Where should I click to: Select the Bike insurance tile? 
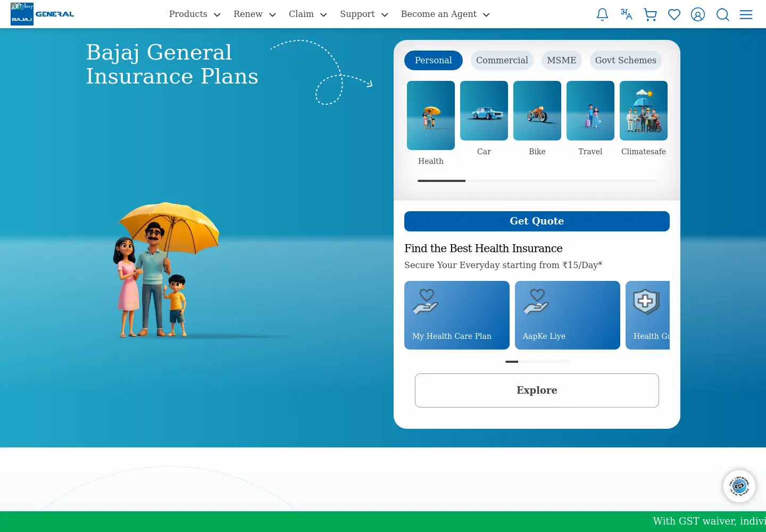pyautogui.click(x=537, y=119)
